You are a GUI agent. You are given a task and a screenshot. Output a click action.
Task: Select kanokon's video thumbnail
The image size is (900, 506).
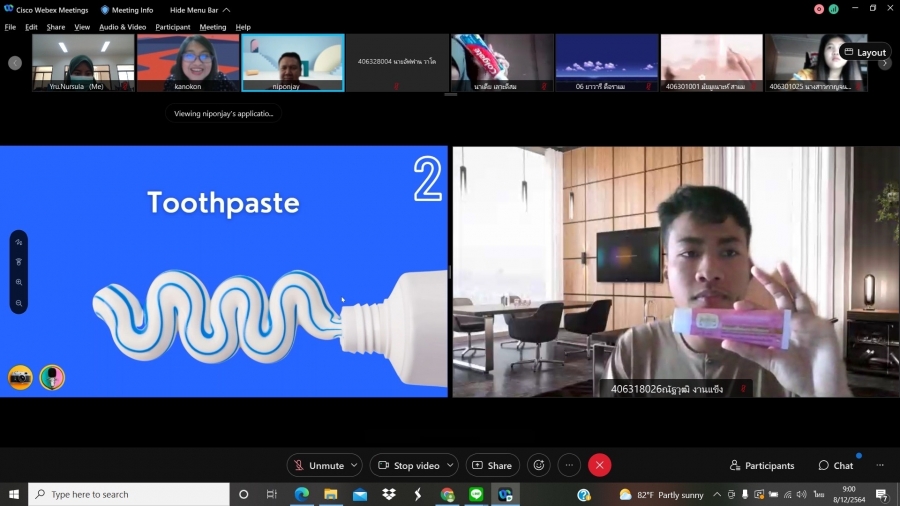188,63
